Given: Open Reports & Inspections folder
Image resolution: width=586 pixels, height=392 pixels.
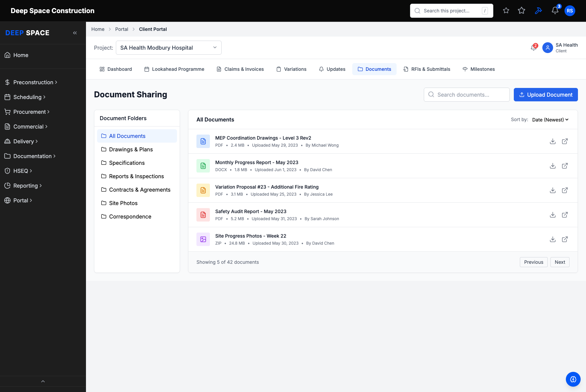Looking at the screenshot, I should click(x=137, y=176).
